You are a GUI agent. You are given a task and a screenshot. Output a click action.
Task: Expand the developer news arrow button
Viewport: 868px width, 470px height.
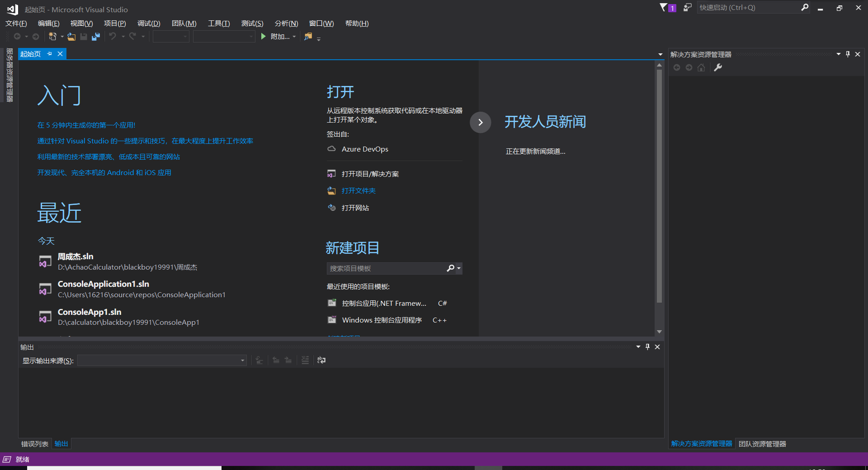point(481,123)
